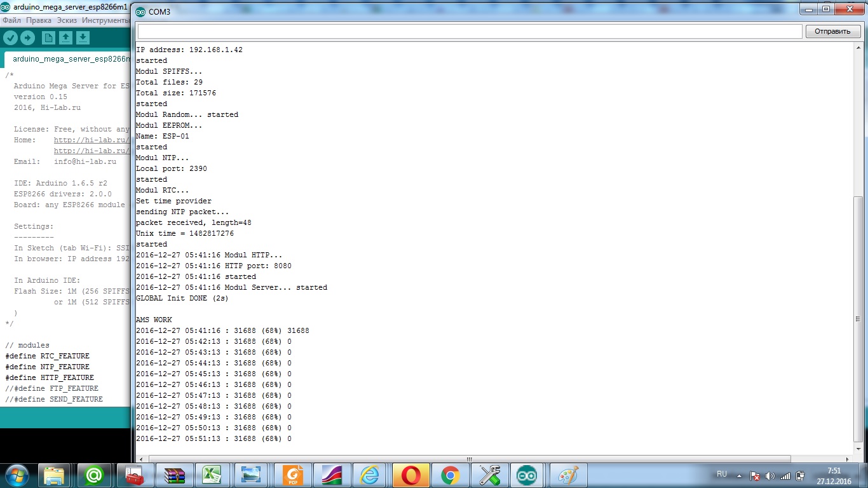This screenshot has width=868, height=488.
Task: Open the green @ mail agent taskbar icon
Action: click(94, 475)
